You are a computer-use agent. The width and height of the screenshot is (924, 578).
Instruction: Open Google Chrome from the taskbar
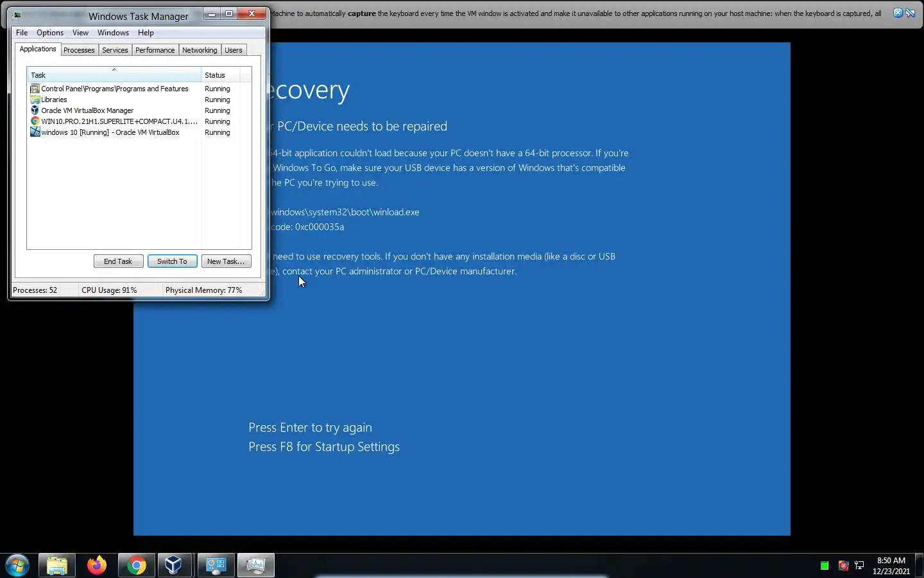tap(136, 565)
